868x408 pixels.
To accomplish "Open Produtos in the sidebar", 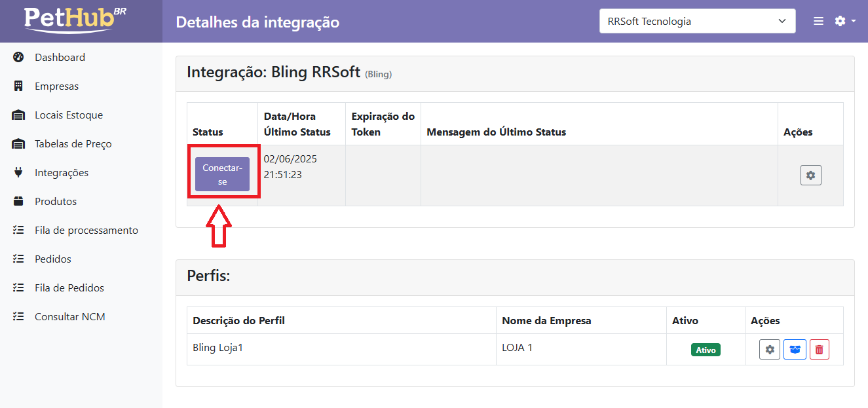I will coord(56,201).
